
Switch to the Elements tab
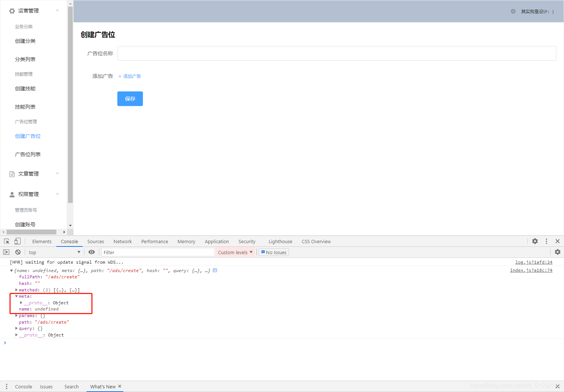(x=42, y=242)
